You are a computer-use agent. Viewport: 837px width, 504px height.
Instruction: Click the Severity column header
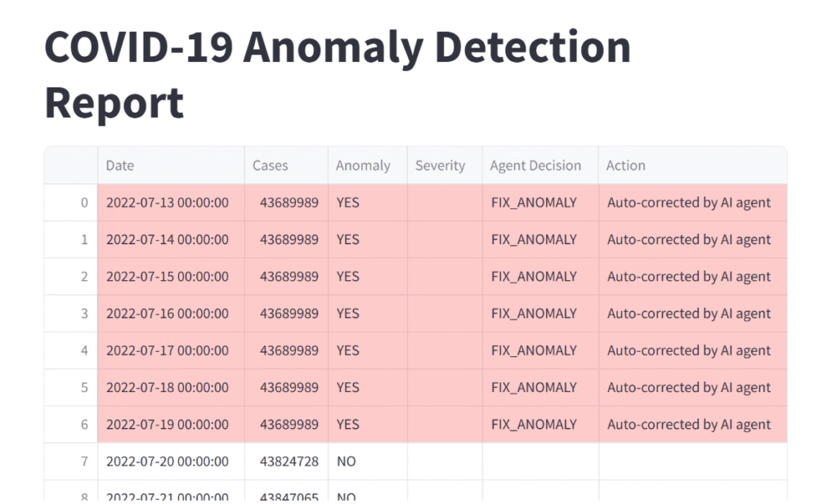tap(444, 166)
